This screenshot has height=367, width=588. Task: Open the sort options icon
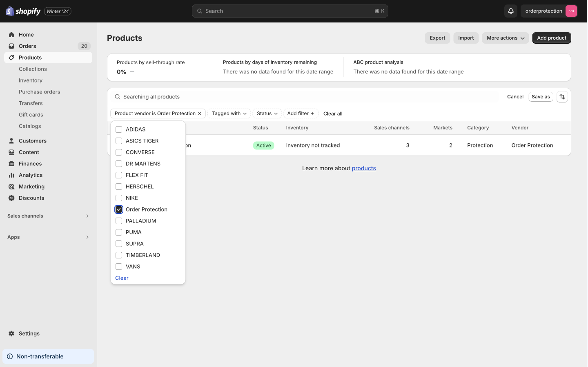[562, 97]
